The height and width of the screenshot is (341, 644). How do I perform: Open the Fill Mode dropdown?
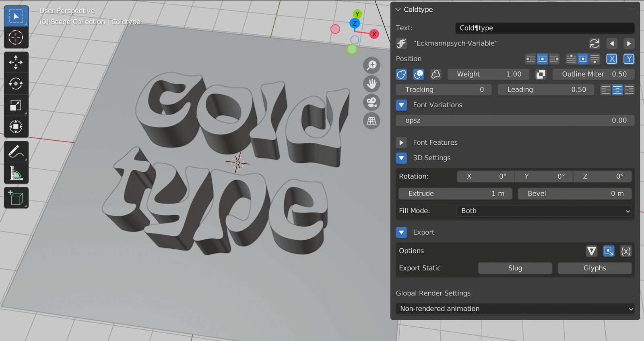(x=544, y=211)
